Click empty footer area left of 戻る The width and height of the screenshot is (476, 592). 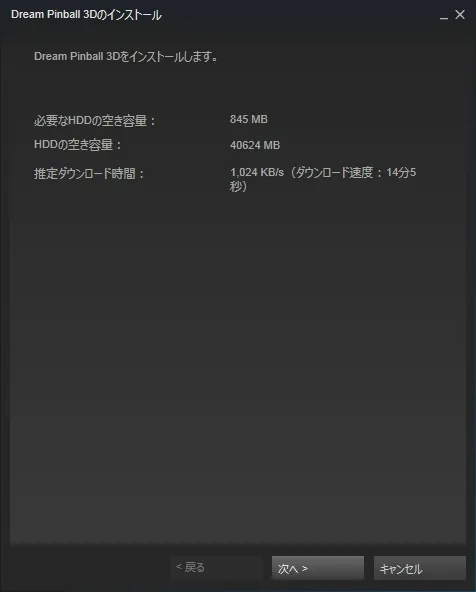coord(89,568)
